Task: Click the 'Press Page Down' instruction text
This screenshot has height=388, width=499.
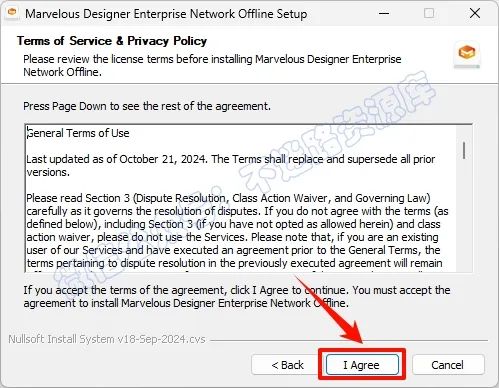Action: [x=147, y=106]
